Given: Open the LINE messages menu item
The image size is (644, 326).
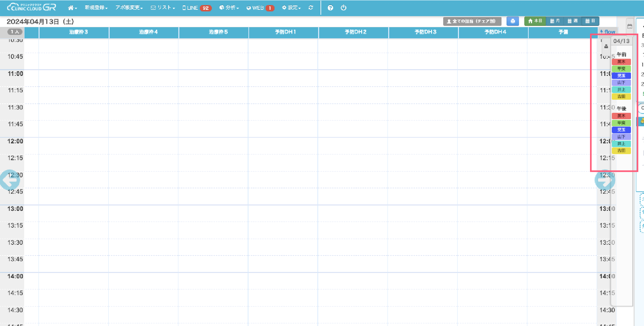Looking at the screenshot, I should click(196, 8).
